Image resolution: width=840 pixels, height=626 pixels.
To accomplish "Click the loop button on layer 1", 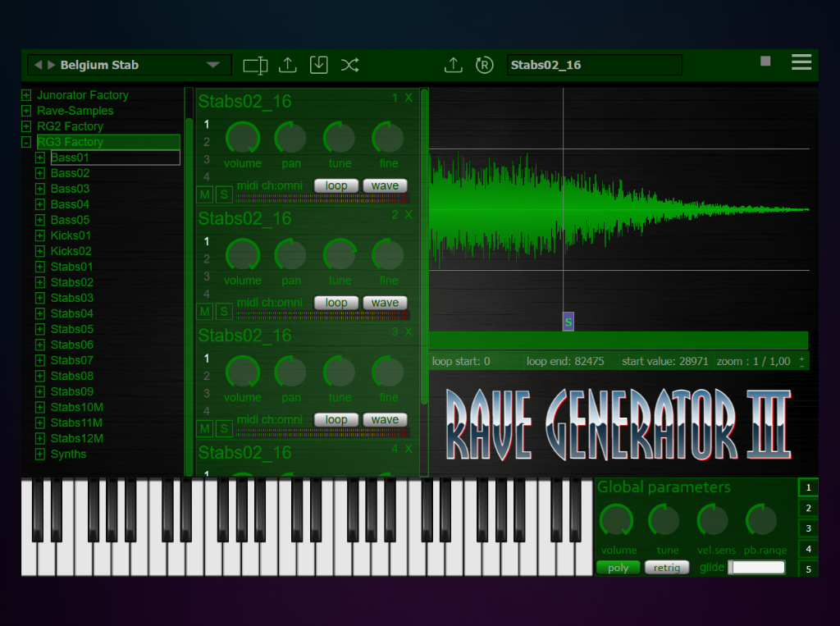I will click(x=336, y=186).
